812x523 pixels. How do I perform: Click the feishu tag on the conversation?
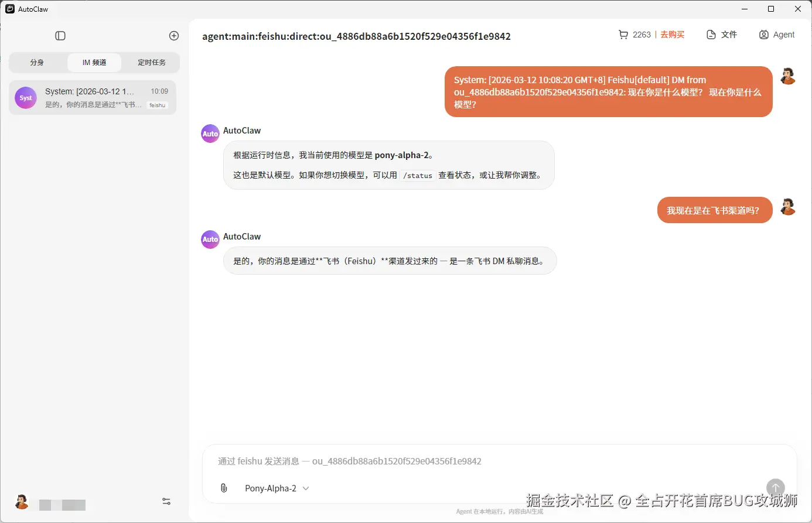point(156,105)
